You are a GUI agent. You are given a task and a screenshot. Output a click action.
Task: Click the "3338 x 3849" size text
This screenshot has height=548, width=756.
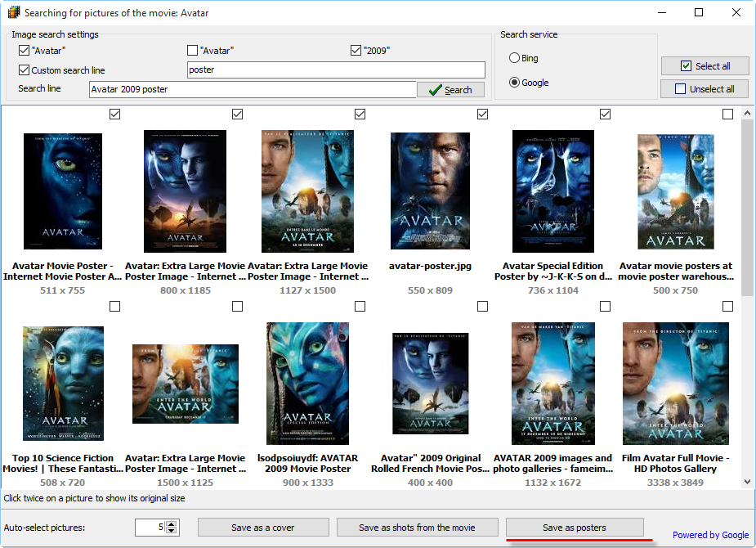click(675, 483)
